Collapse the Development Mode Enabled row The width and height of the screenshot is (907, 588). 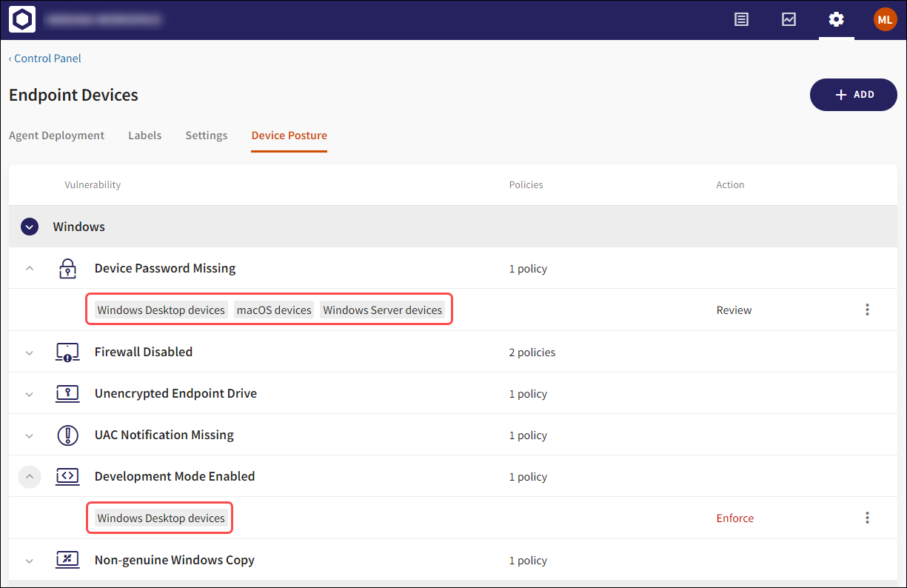30,477
